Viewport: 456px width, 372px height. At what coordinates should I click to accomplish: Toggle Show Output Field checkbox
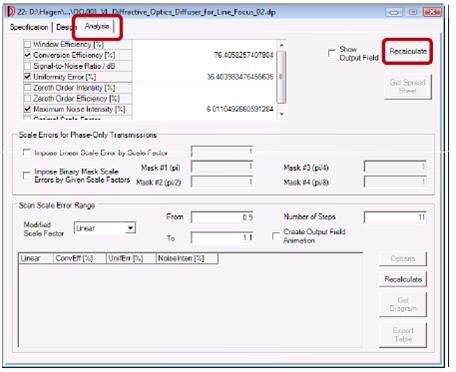click(x=331, y=53)
